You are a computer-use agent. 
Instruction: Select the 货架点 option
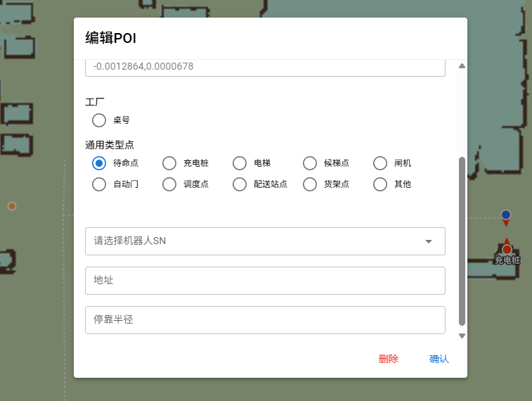[x=310, y=184]
